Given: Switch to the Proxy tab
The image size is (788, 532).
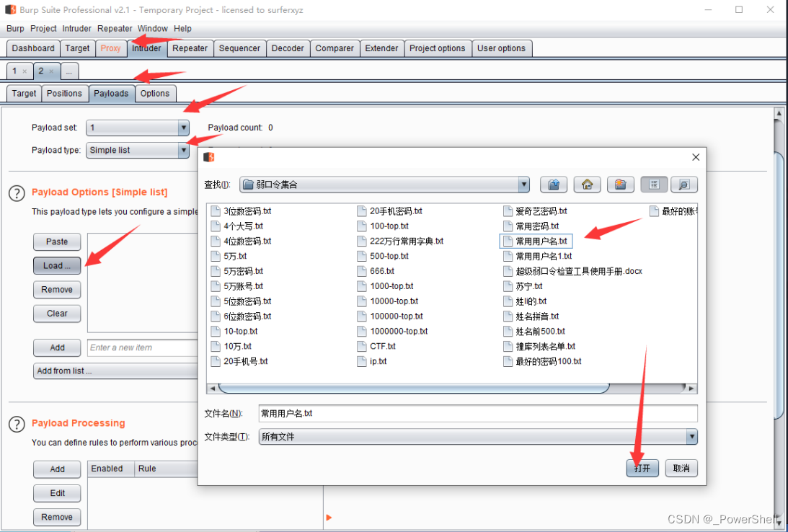Looking at the screenshot, I should [110, 48].
